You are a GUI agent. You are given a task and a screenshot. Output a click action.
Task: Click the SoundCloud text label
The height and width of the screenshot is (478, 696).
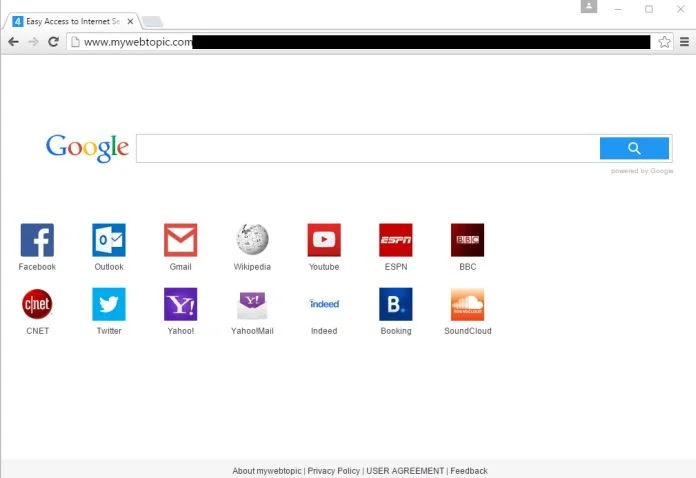pos(468,331)
